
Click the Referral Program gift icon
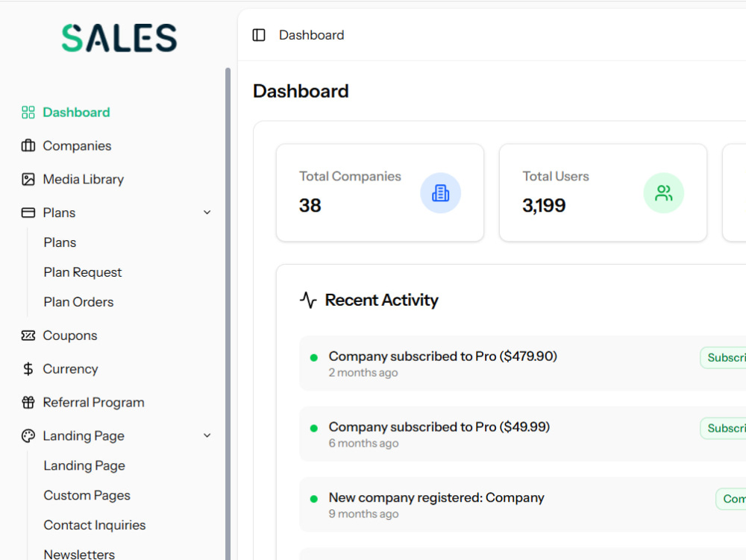coord(28,403)
